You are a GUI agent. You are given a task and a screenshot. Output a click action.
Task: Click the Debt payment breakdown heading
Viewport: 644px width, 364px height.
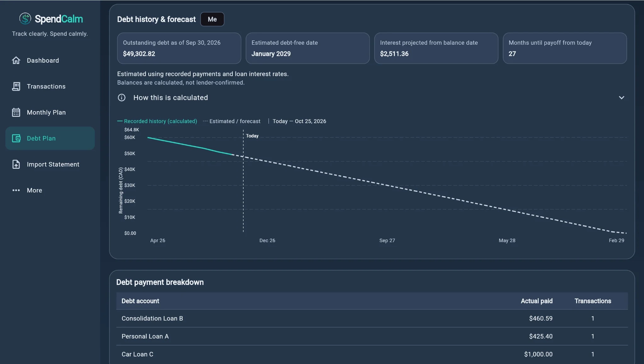[x=160, y=282]
